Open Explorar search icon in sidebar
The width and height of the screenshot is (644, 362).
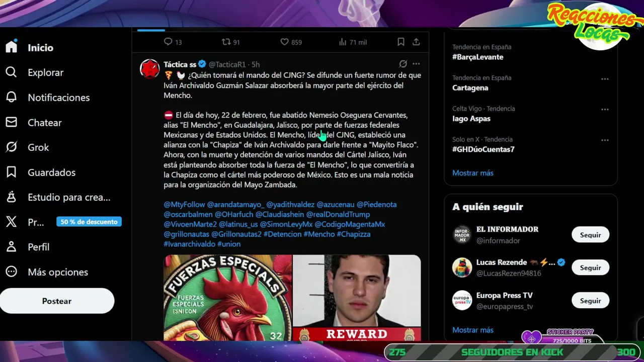pos(12,72)
